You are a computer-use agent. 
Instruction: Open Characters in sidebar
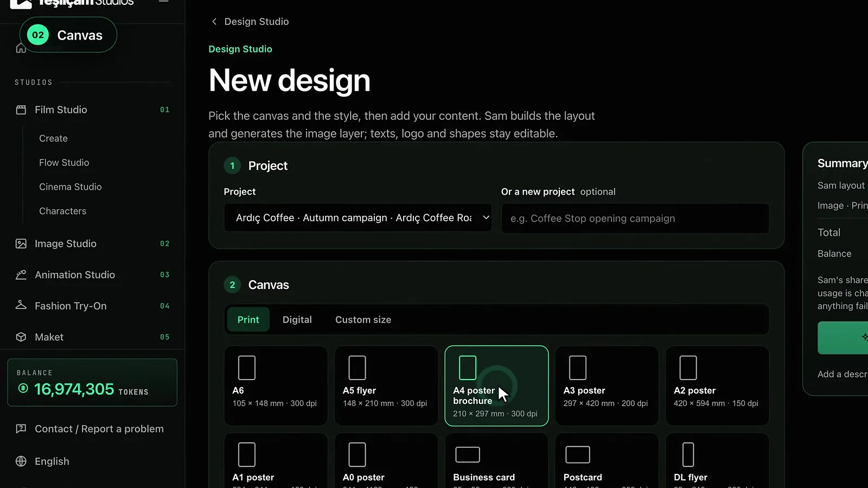pyautogui.click(x=62, y=211)
